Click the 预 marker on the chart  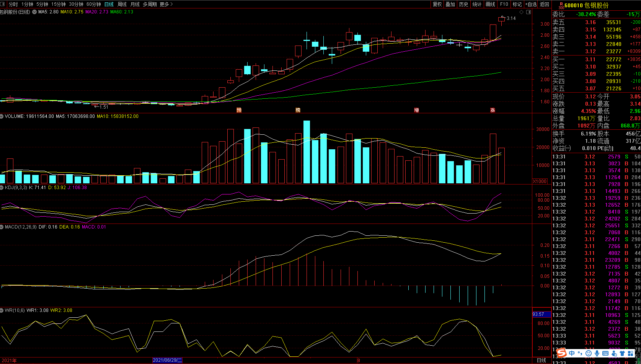(x=239, y=110)
